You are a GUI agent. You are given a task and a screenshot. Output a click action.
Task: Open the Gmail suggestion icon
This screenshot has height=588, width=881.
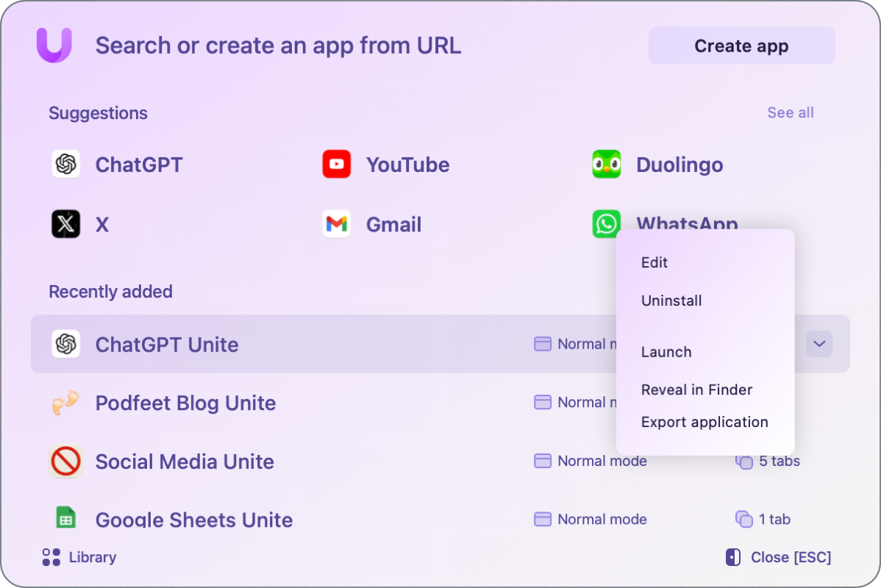point(336,224)
